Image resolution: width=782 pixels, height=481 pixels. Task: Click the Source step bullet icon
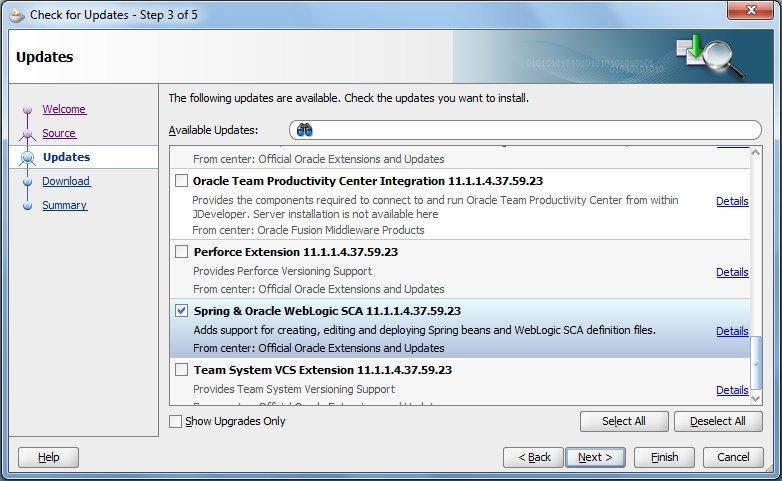coord(27,134)
